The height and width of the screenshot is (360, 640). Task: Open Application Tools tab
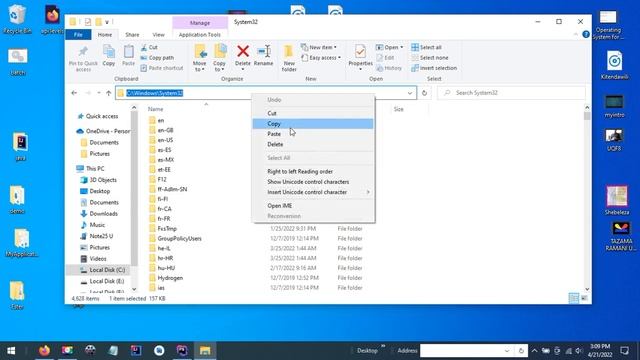click(x=200, y=35)
